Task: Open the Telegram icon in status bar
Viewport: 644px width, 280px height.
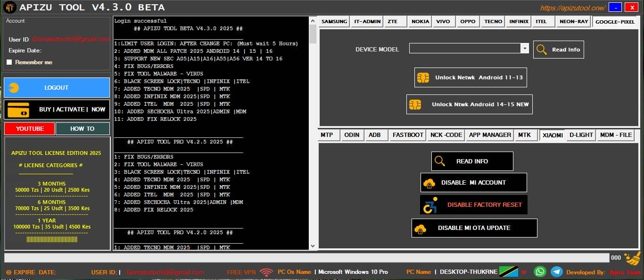Action: (x=557, y=272)
